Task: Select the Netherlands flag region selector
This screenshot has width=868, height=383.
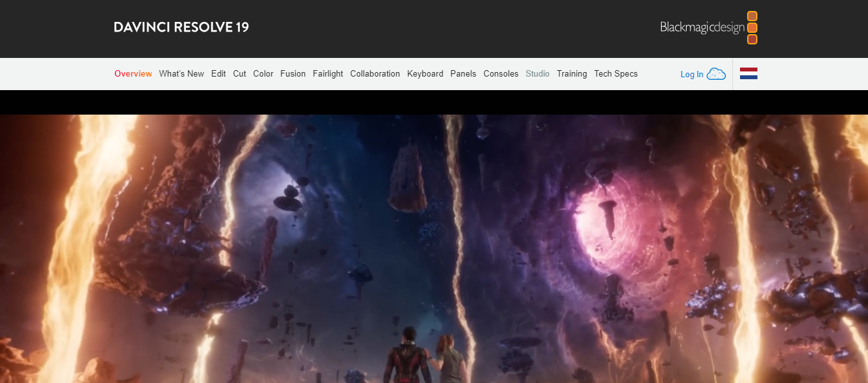Action: 748,73
